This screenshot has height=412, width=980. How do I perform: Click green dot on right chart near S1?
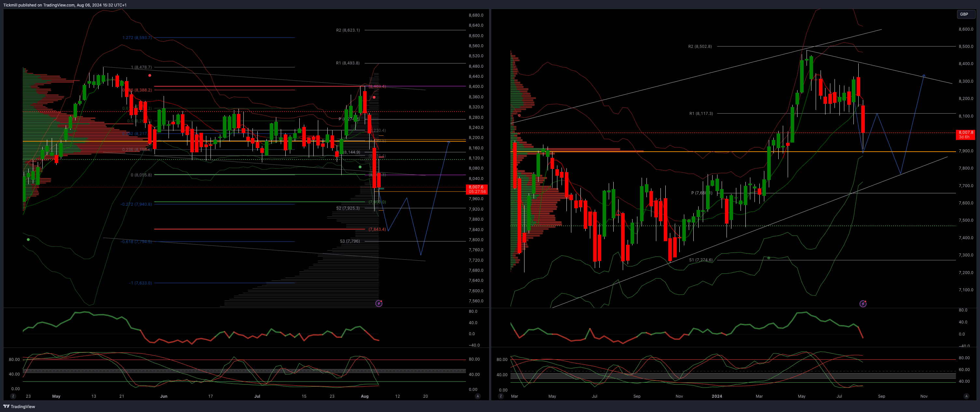(769, 258)
